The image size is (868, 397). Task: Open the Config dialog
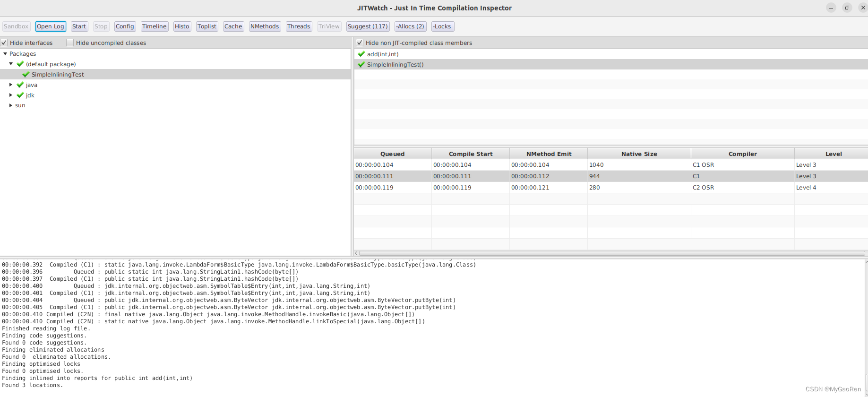tap(125, 26)
